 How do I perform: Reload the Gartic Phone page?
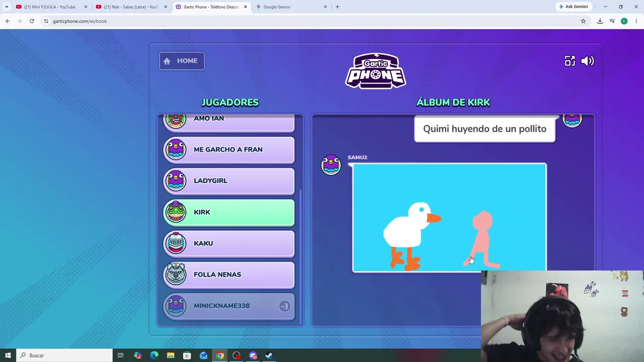click(32, 21)
